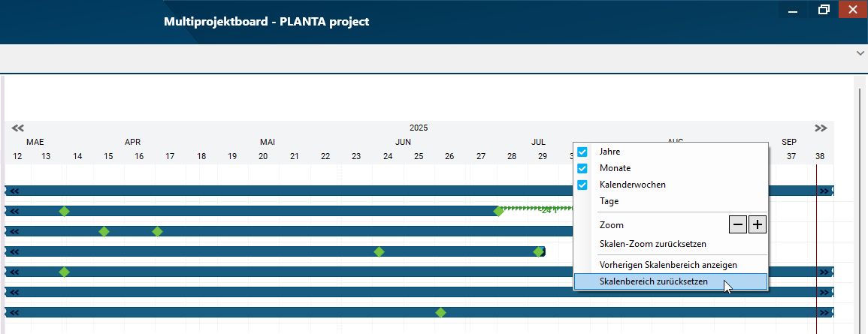868x334 pixels.
Task: Restore down the application window
Action: [x=824, y=11]
